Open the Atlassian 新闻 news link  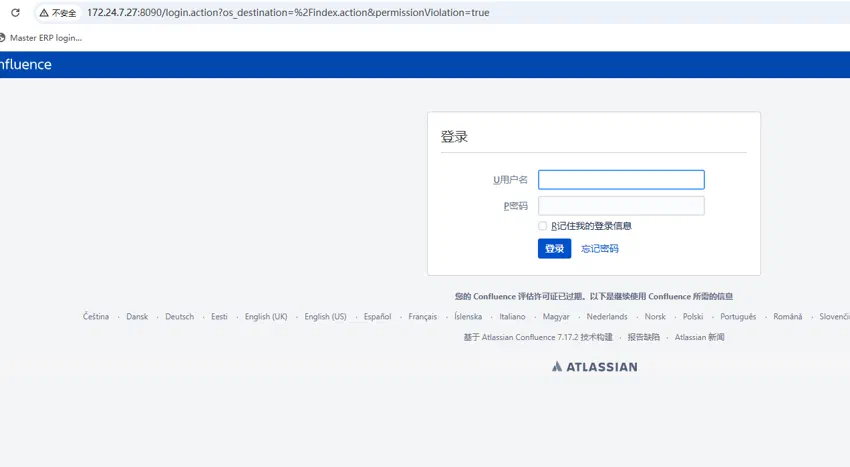point(699,337)
